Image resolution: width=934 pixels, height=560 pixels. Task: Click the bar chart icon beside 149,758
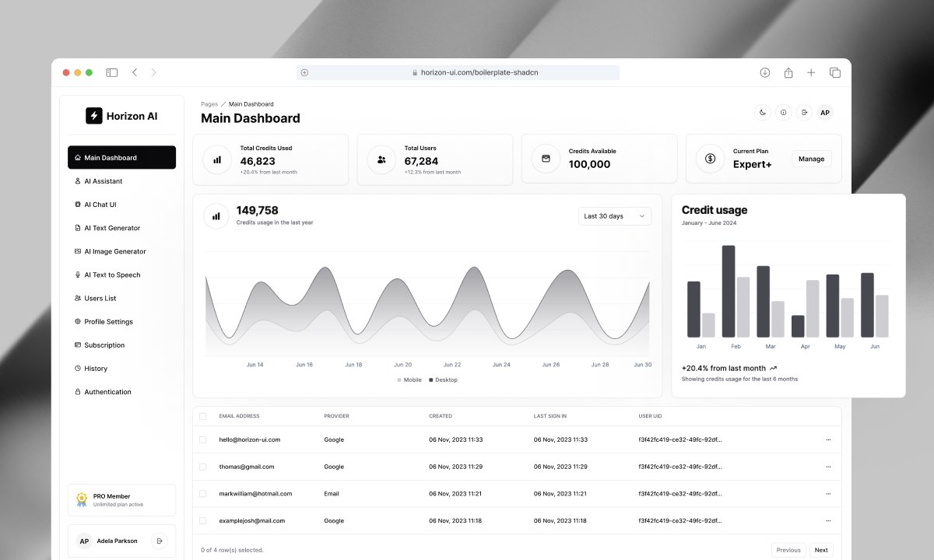216,216
